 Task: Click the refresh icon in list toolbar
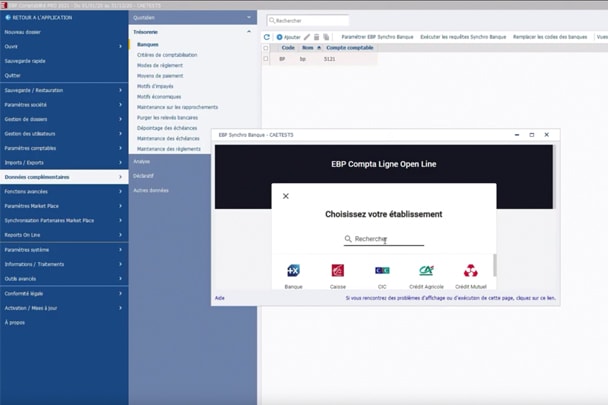coord(267,37)
